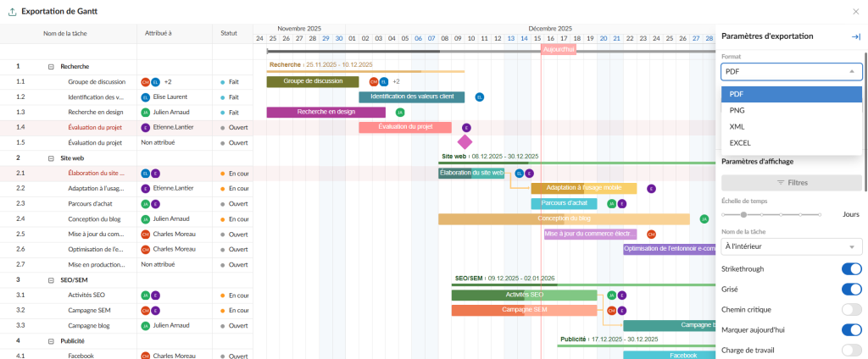Open the Nom de la tâche dropdown

[x=790, y=246]
